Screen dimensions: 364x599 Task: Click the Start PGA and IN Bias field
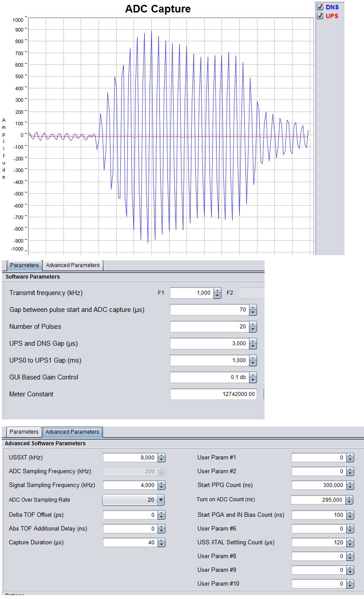coord(319,515)
